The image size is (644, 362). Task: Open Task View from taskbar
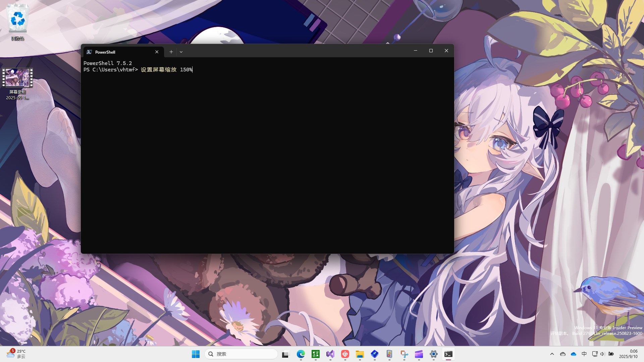[x=285, y=354]
